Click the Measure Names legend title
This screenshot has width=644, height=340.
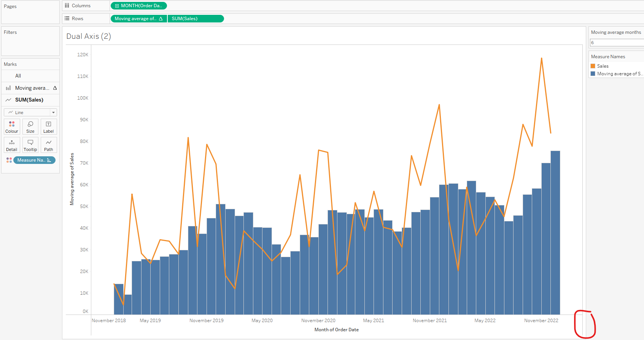click(x=608, y=57)
